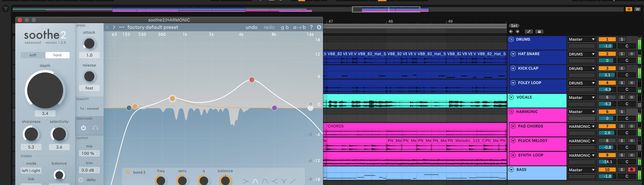644x185 pixels.
Task: Select notch band shape icon
Action: click(284, 181)
